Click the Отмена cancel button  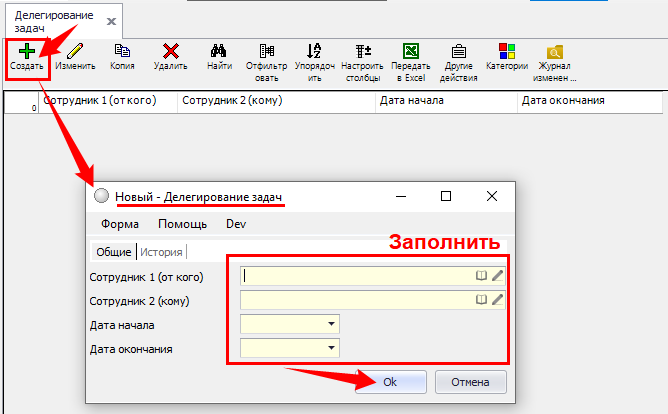470,382
